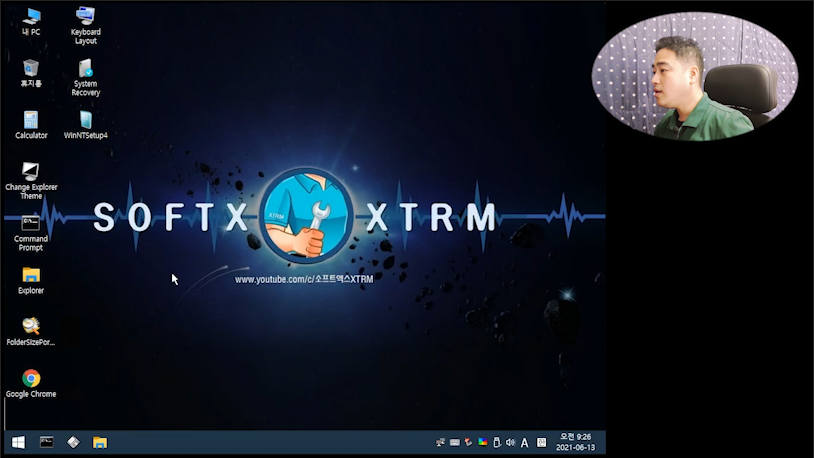This screenshot has width=814, height=458.
Task: Click the Korean IME tray icon beside the 'A' indicator
Action: tap(541, 442)
